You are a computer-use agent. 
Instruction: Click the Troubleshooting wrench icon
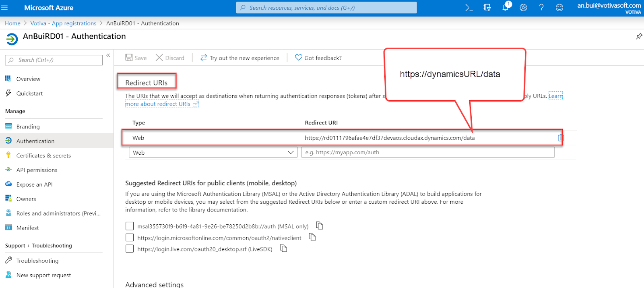point(8,260)
